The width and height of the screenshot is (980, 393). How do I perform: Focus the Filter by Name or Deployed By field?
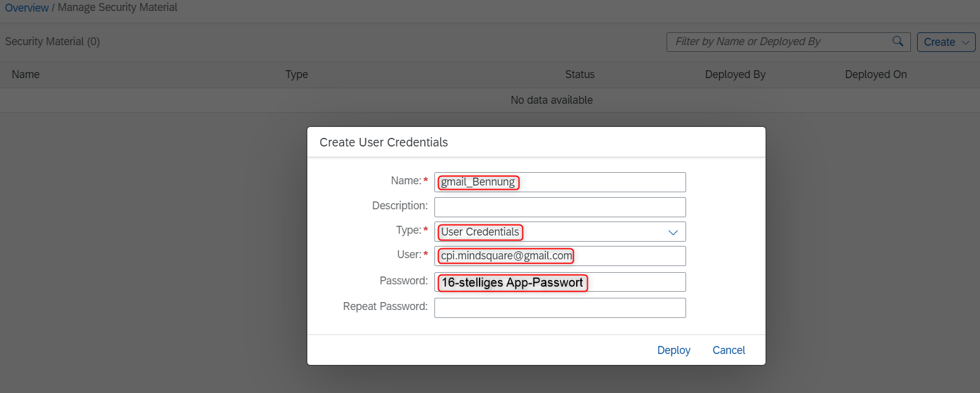788,42
